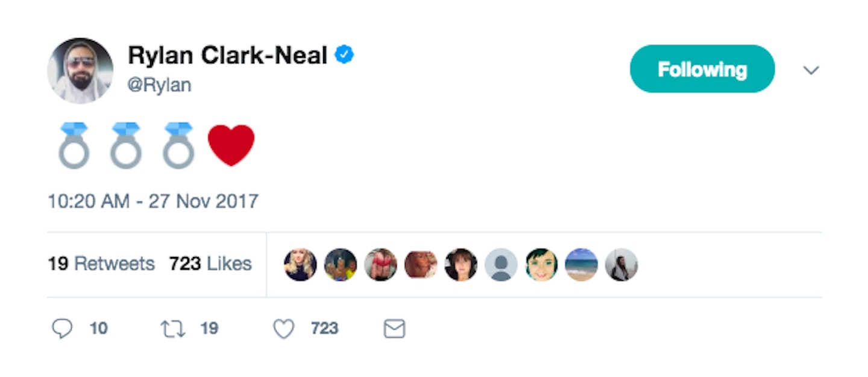
Task: Click the blue verified badge
Action: pyautogui.click(x=345, y=55)
